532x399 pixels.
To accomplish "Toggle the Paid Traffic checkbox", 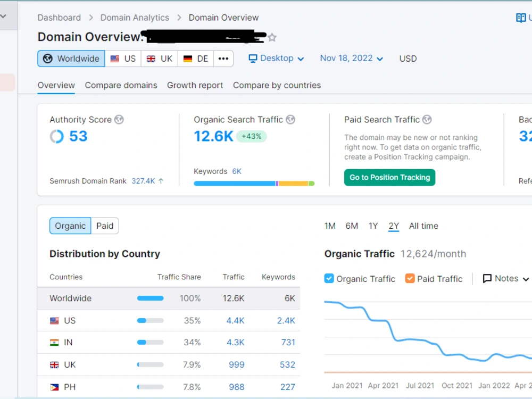I will click(x=410, y=279).
